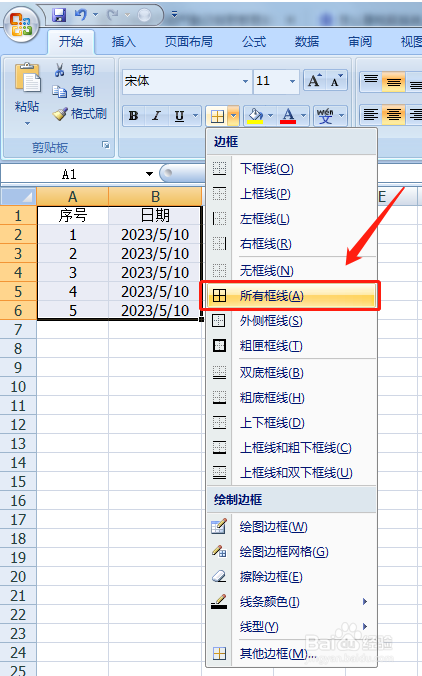Open the 页面布局 ribbon tab
The image size is (422, 676).
(x=188, y=42)
